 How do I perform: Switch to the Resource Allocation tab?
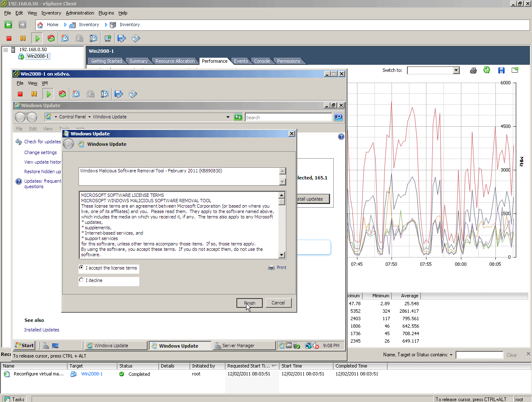[x=175, y=61]
